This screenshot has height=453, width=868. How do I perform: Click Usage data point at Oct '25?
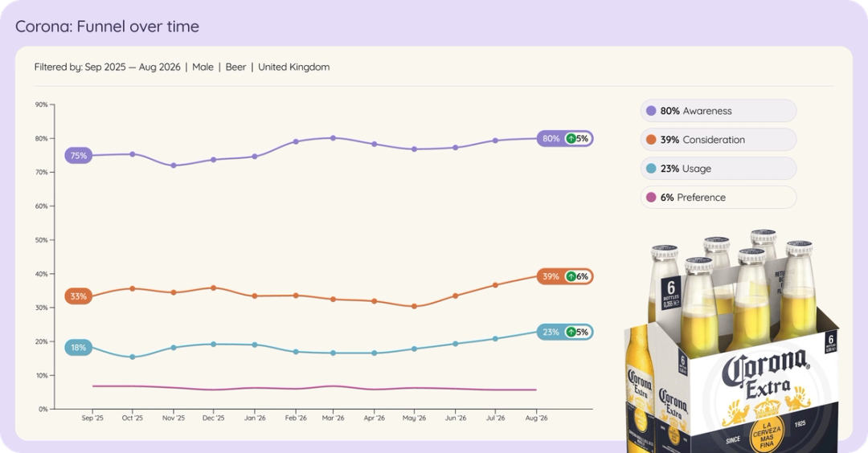pos(133,357)
